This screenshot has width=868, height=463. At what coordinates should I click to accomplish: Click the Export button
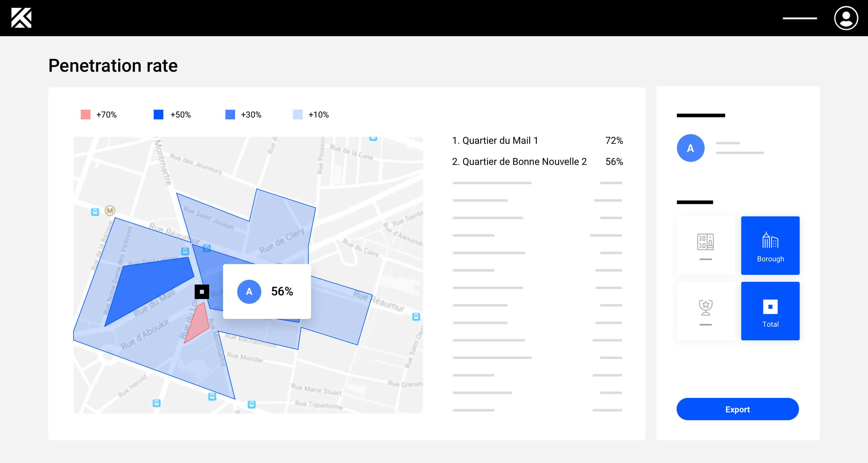click(737, 409)
